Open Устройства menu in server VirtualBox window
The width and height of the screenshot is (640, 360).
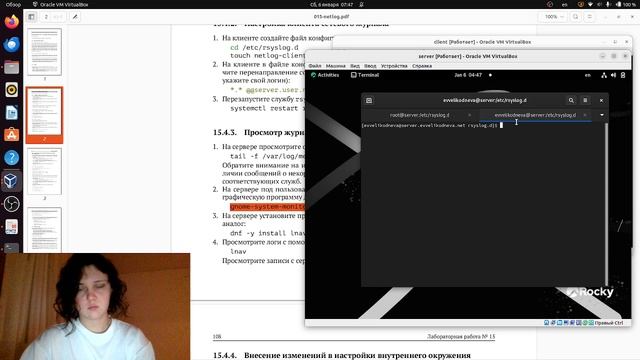pyautogui.click(x=394, y=66)
